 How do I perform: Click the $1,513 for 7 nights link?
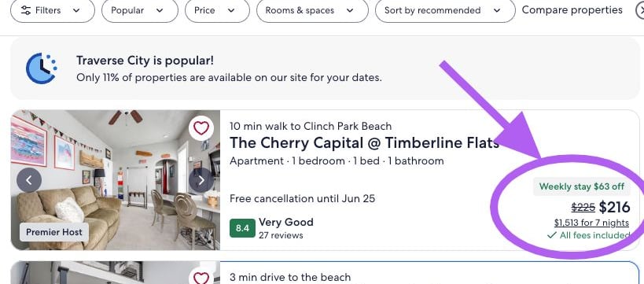tap(591, 223)
